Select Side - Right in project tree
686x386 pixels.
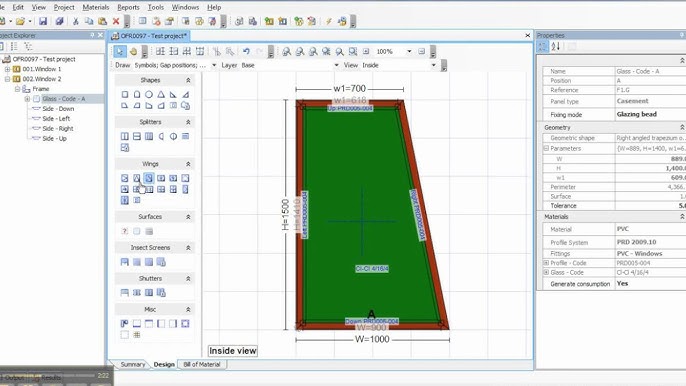[x=57, y=129]
